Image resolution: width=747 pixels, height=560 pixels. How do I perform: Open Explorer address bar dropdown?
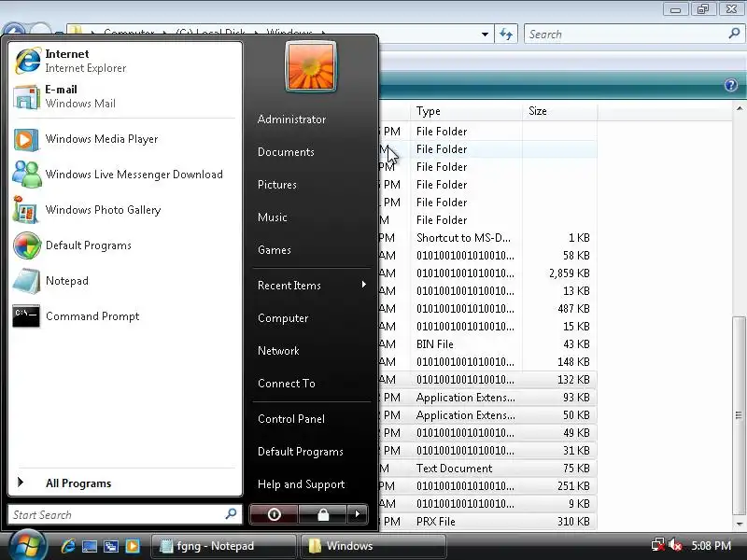pyautogui.click(x=485, y=35)
